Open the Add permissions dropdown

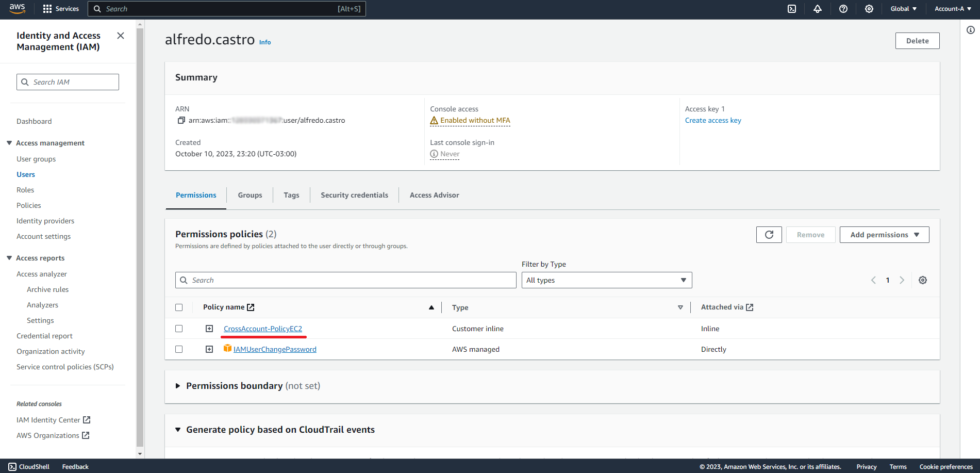(885, 235)
